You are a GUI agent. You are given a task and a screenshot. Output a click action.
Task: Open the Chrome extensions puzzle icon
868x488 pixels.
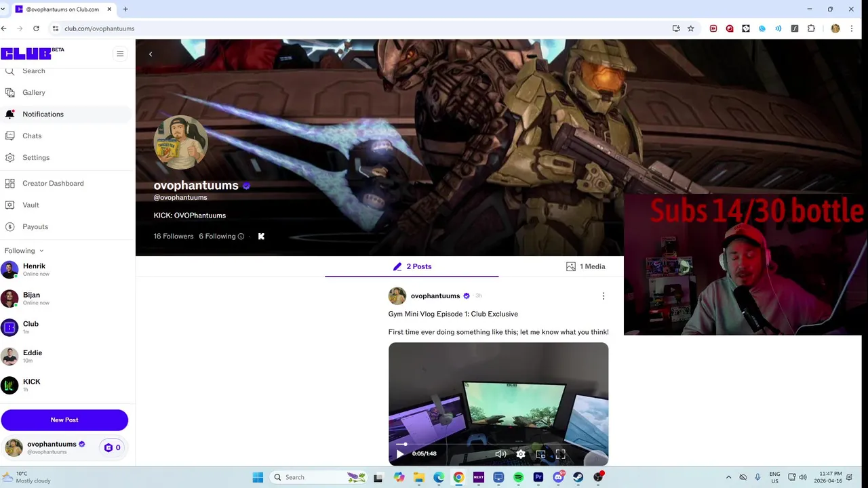(811, 28)
